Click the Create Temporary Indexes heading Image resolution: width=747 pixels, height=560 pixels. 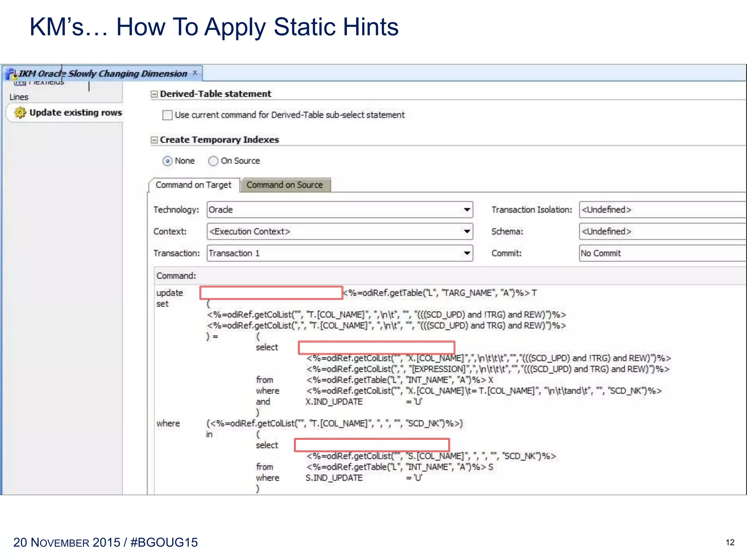220,140
